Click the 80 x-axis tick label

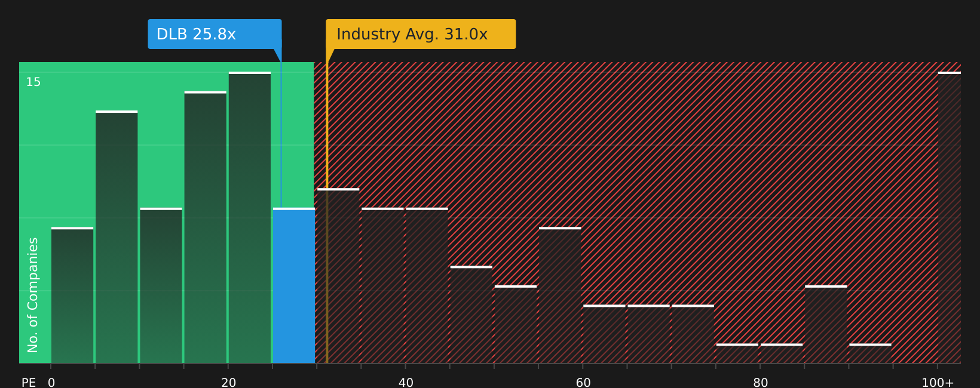pos(761,383)
